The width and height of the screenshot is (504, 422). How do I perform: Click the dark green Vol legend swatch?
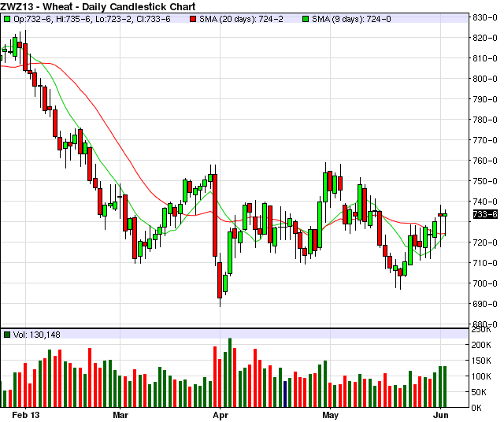(7, 335)
